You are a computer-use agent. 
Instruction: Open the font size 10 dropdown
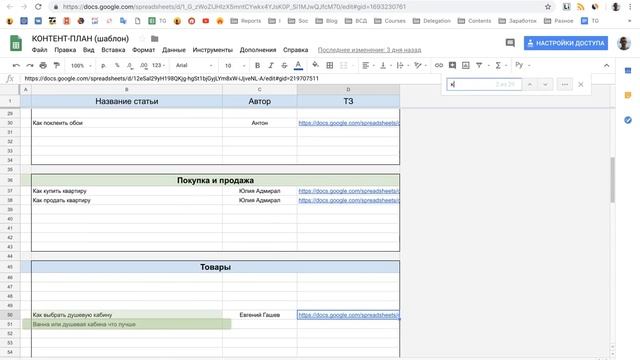point(235,65)
